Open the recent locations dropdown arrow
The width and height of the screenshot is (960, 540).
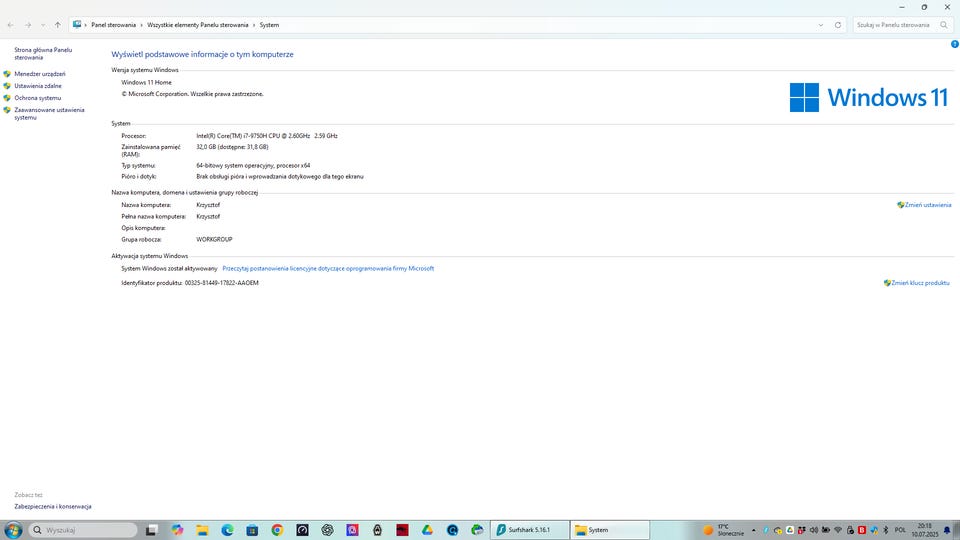tap(43, 24)
